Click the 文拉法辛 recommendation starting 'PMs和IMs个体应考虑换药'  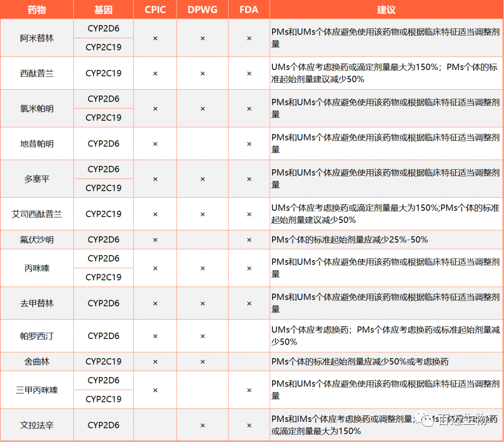pyautogui.click(x=385, y=425)
